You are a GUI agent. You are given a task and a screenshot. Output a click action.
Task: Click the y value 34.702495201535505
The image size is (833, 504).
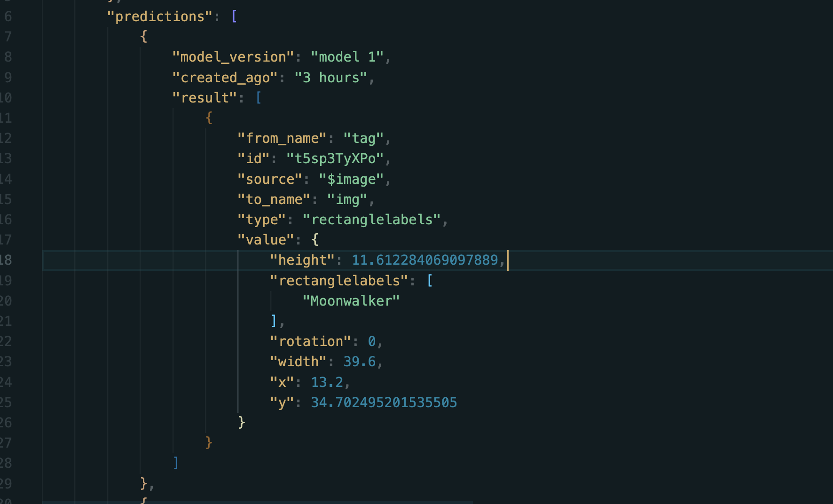pos(384,402)
